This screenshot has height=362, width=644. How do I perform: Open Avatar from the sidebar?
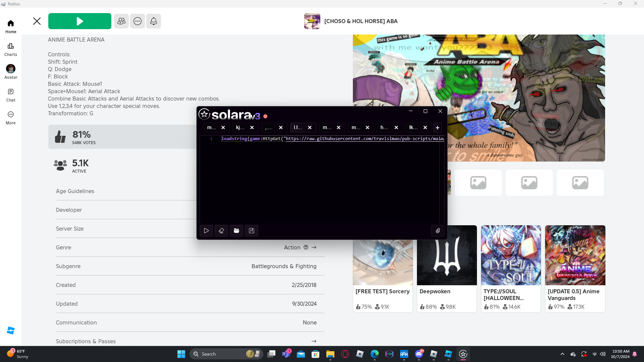pyautogui.click(x=11, y=72)
